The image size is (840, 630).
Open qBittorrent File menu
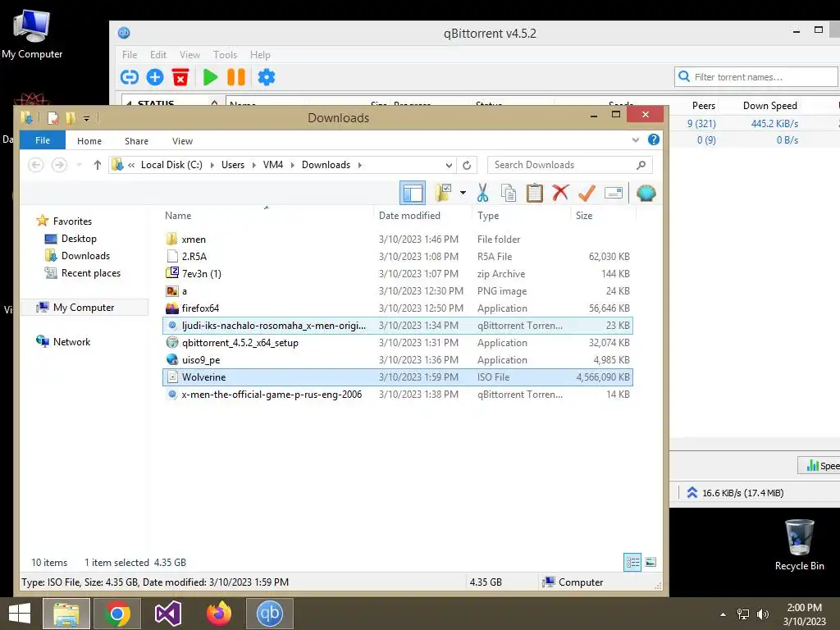pyautogui.click(x=130, y=55)
